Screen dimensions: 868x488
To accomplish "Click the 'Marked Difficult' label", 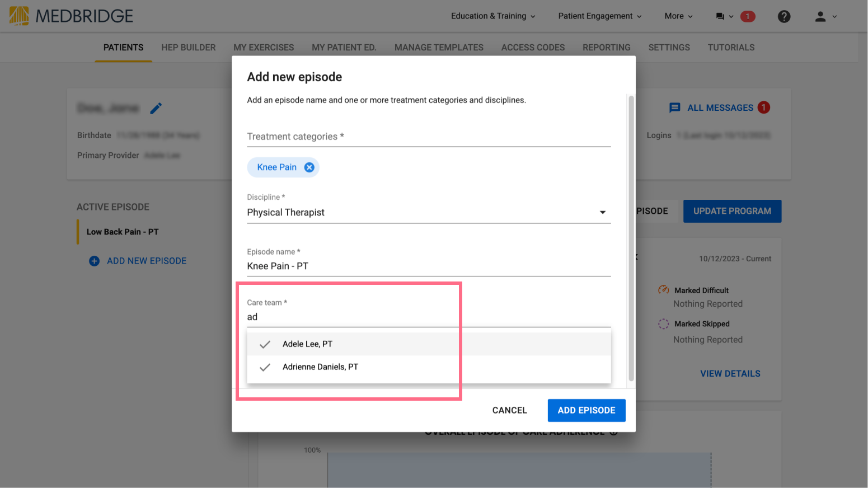I will (701, 290).
